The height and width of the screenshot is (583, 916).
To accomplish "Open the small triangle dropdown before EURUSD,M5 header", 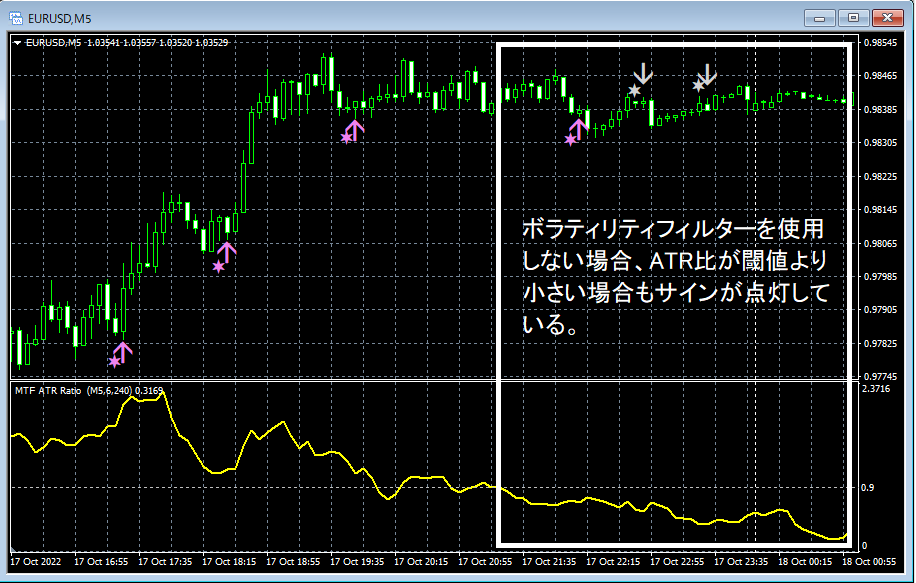I will [18, 43].
